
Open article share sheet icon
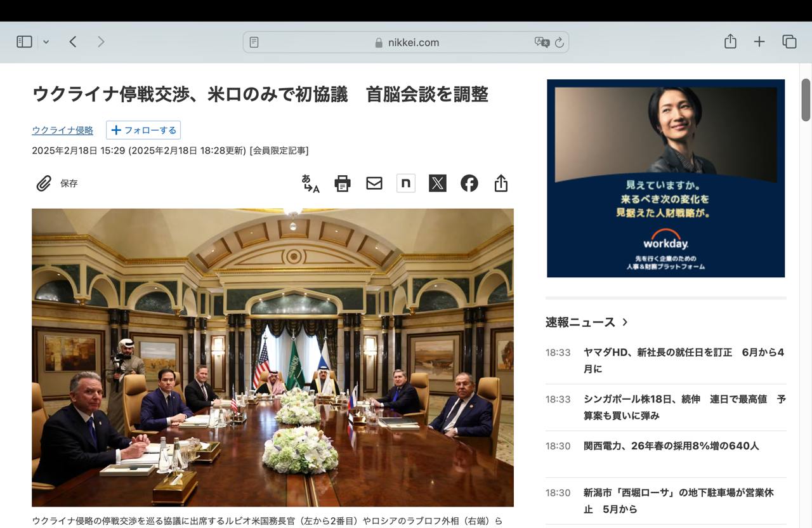(501, 183)
